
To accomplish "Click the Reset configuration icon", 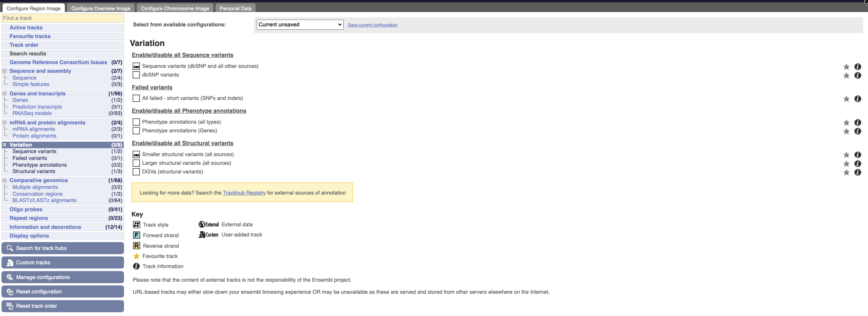I will (x=10, y=291).
